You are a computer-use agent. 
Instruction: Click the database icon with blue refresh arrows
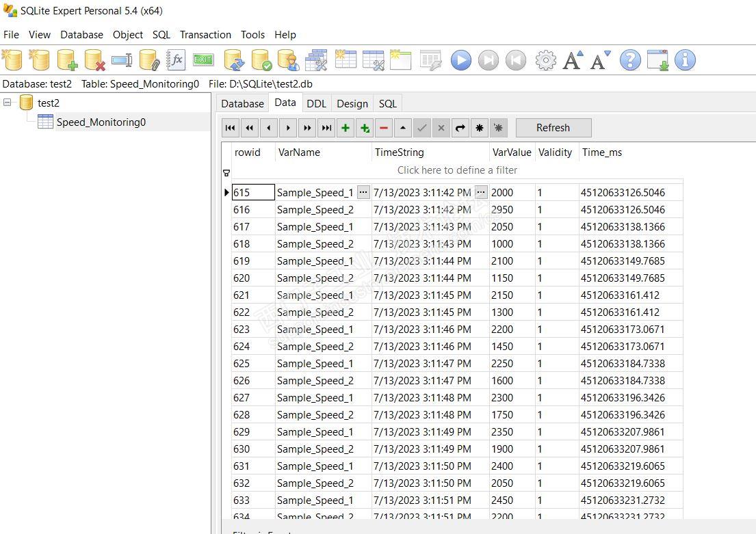pyautogui.click(x=234, y=60)
